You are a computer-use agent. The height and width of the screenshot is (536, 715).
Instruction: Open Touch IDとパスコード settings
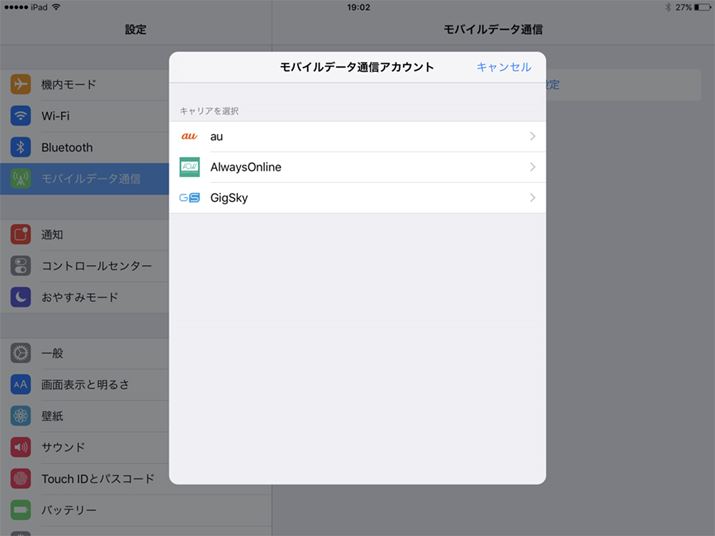pos(97,479)
